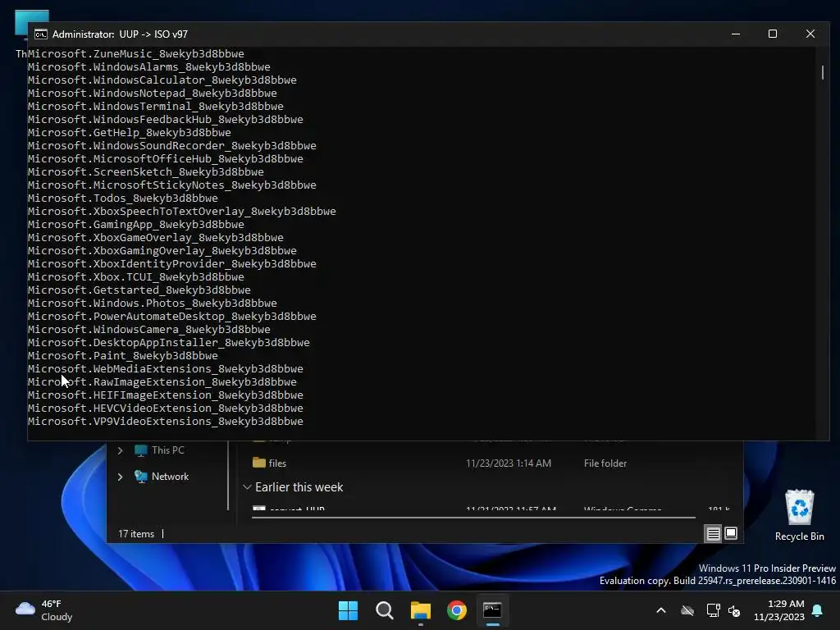Click the Explorer horizontal scrollbar
840x630 pixels.
coord(473,518)
